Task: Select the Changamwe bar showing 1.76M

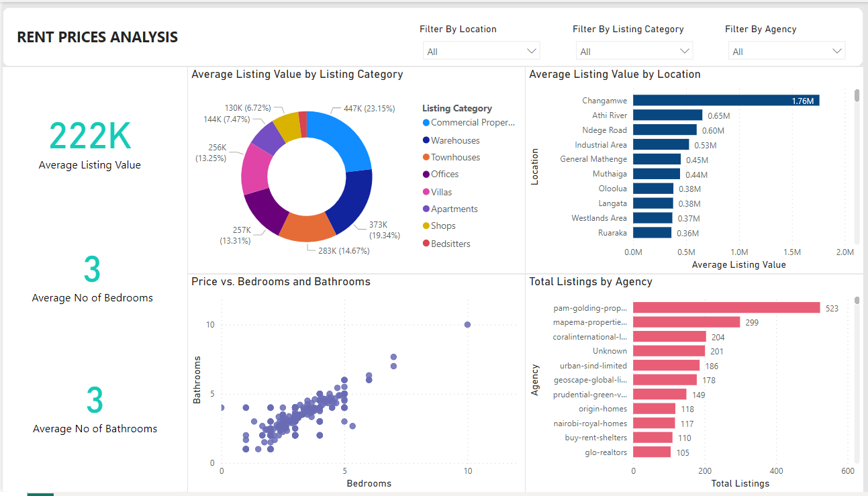Action: coord(725,99)
